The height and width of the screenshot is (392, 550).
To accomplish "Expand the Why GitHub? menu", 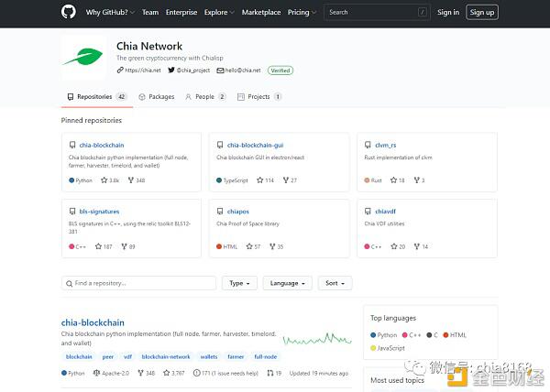I will [109, 12].
